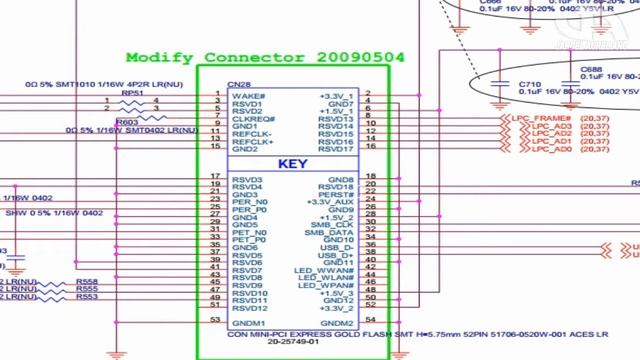The image size is (640, 360).
Task: Select the GNDM2 pin label
Action: click(337, 323)
